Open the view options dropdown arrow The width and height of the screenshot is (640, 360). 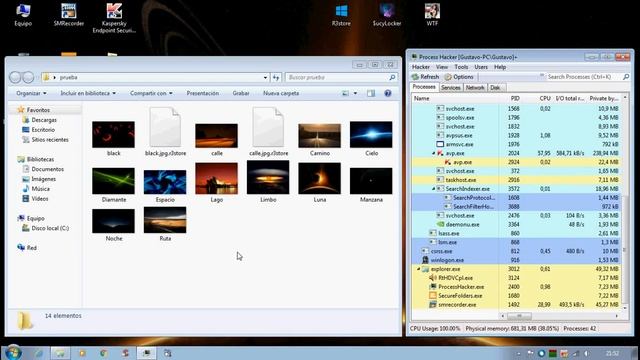pyautogui.click(x=355, y=93)
